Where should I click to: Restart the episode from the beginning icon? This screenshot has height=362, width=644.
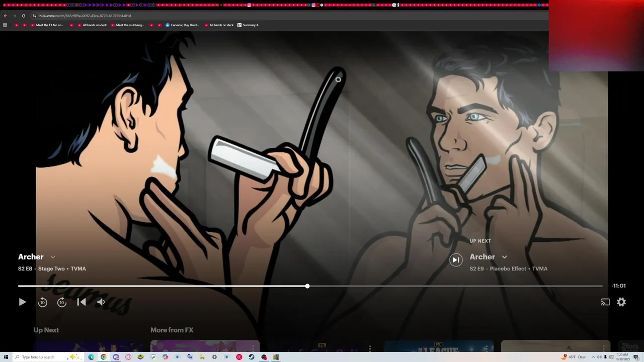[x=82, y=302]
